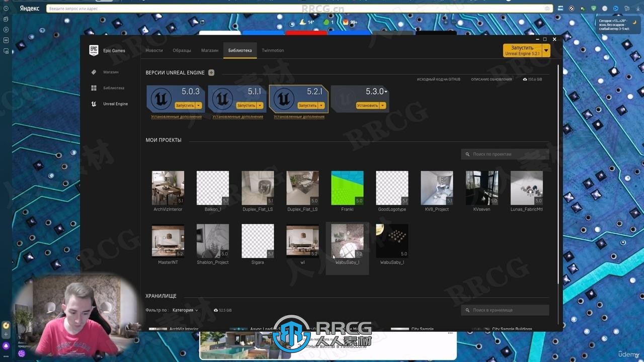Open browser sidebar video play icon
644x362 pixels.
click(x=6, y=30)
